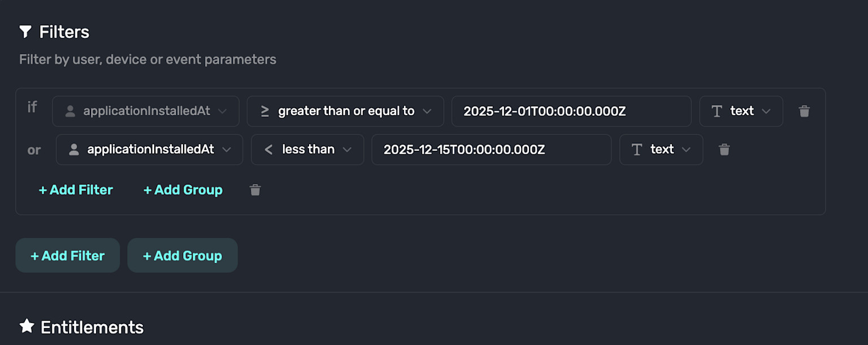Screen dimensions: 868x345
Task: Delete the first applicationInstalledAt filter via trash icon
Action: (x=804, y=111)
